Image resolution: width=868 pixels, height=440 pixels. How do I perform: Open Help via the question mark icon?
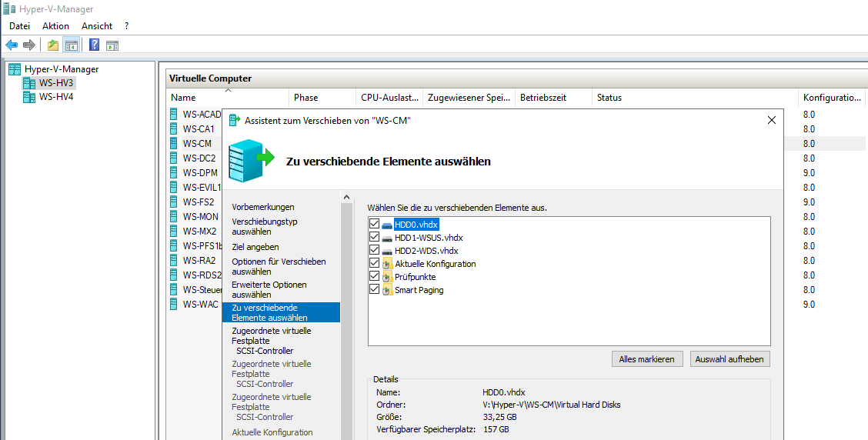[95, 45]
